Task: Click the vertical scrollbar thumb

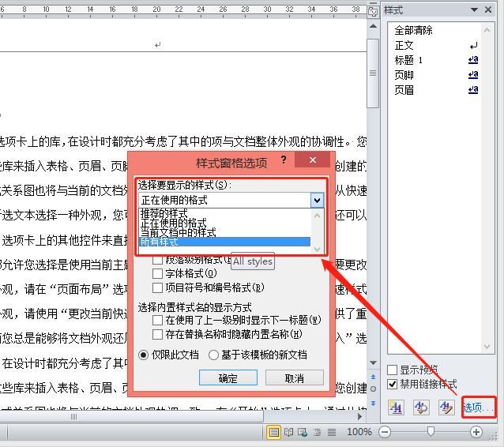Action: (373, 73)
